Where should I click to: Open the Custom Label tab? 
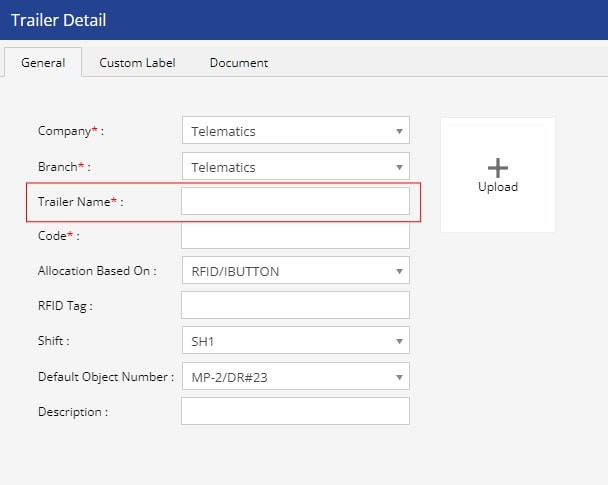point(137,62)
